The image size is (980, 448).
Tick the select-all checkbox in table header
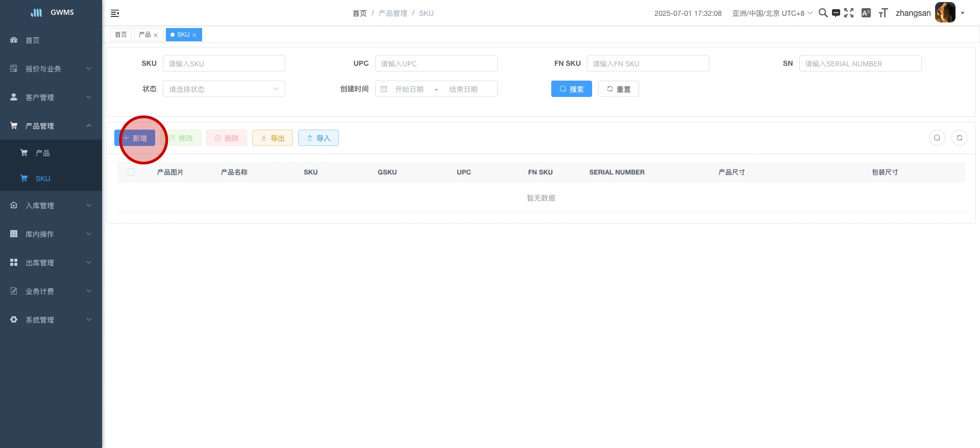point(131,172)
